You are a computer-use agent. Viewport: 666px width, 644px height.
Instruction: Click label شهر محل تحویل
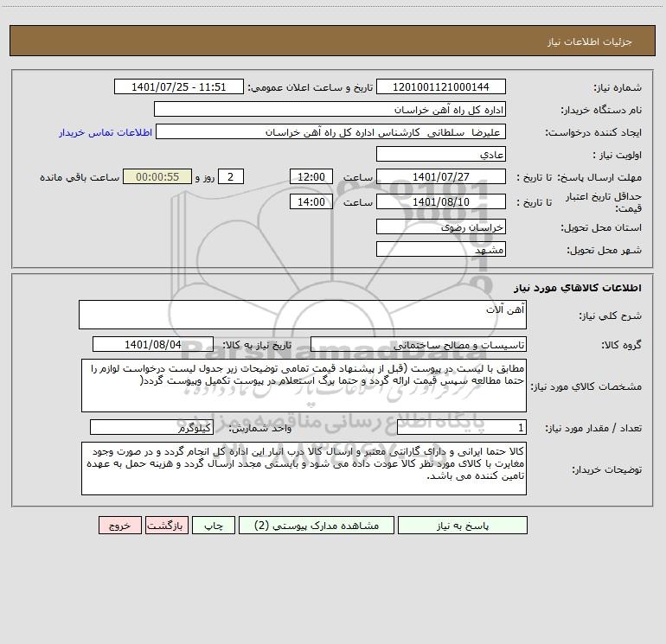(605, 250)
